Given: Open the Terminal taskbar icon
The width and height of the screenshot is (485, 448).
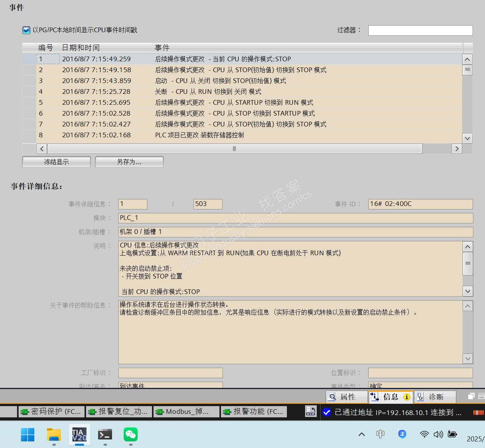Looking at the screenshot, I should click(105, 435).
